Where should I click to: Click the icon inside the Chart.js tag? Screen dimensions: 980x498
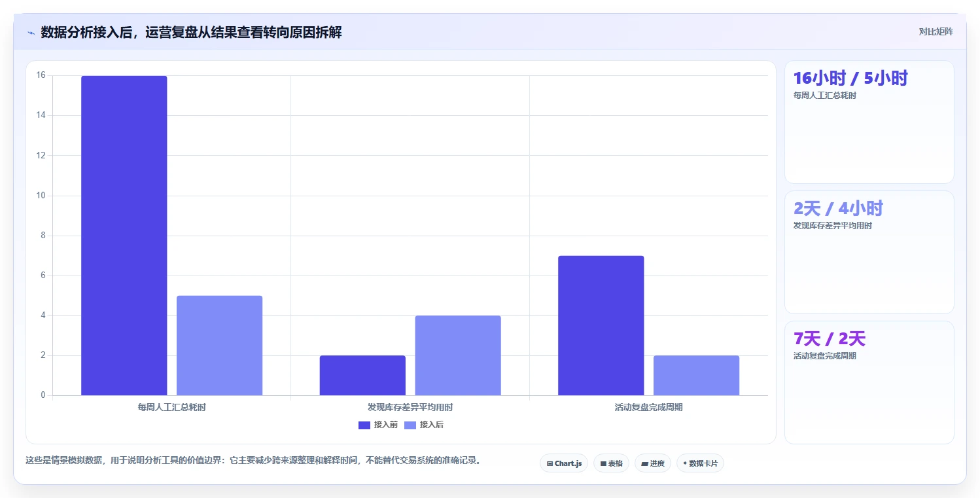550,463
